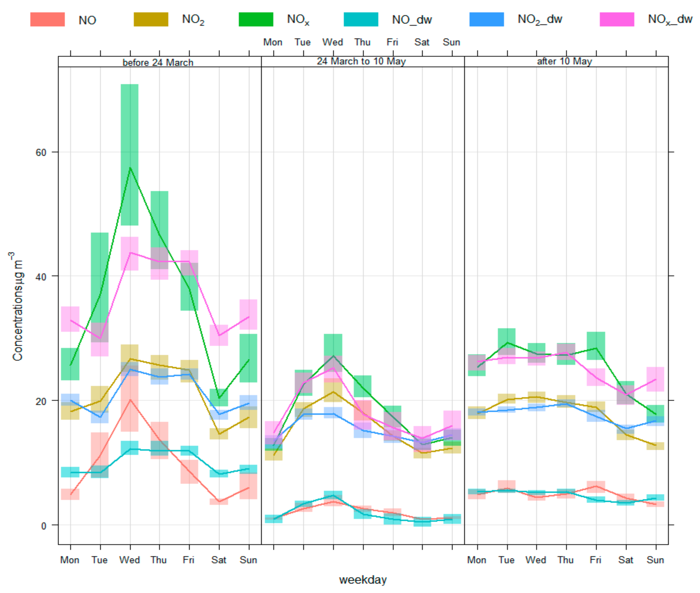Click the NO red legend swatch
Viewport: 700px width, 593px height.
(x=47, y=19)
